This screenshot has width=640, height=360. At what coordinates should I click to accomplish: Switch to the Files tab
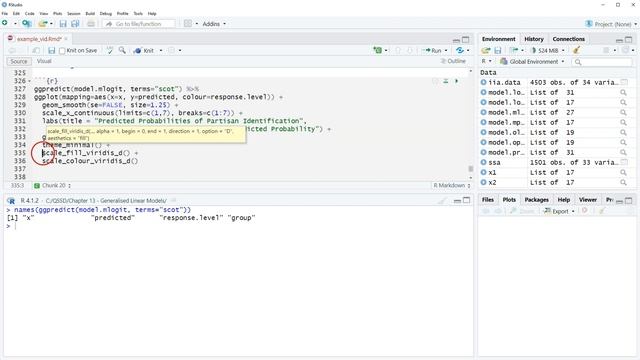[x=488, y=200]
